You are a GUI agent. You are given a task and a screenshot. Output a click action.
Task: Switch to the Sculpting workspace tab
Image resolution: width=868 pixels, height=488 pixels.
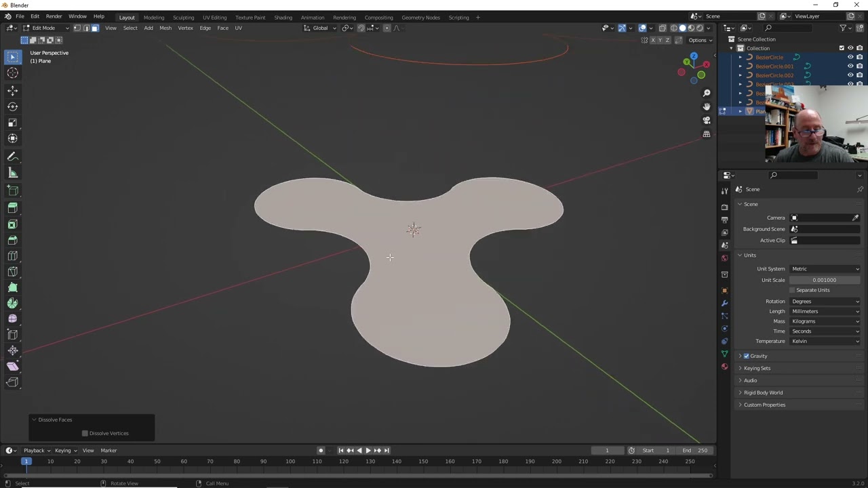coord(183,17)
